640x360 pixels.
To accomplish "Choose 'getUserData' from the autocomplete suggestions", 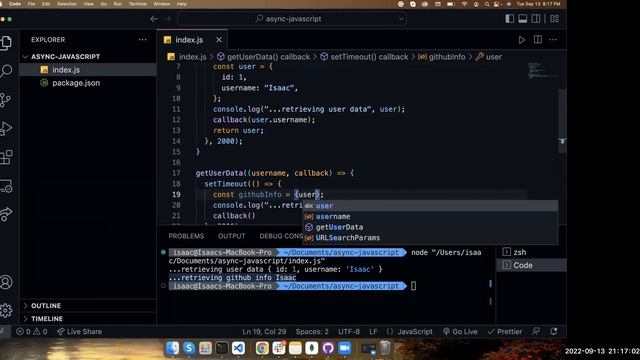I will tap(430, 227).
